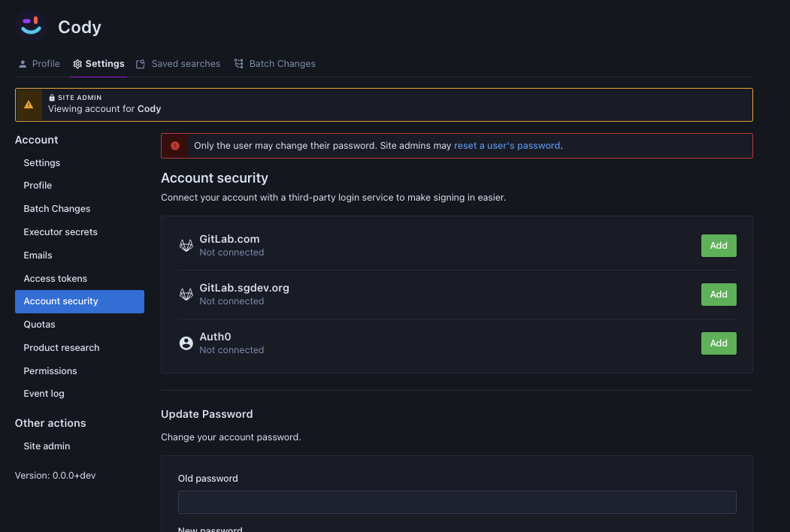Open Access tokens in the sidebar
This screenshot has width=790, height=532.
(x=80, y=278)
